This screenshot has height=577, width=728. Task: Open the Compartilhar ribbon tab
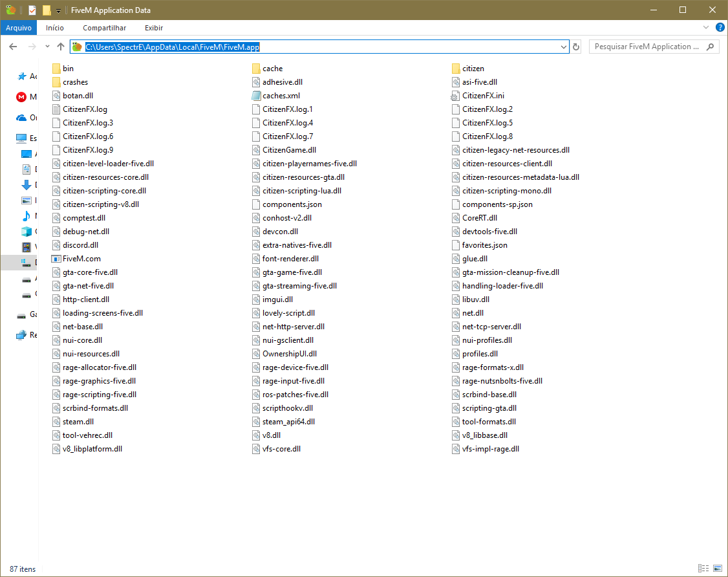point(105,28)
